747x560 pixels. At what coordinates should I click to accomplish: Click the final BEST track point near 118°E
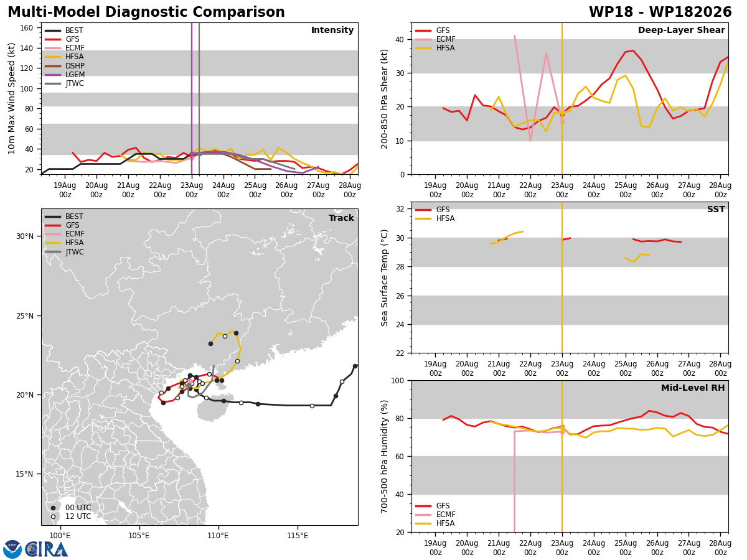[x=355, y=366]
